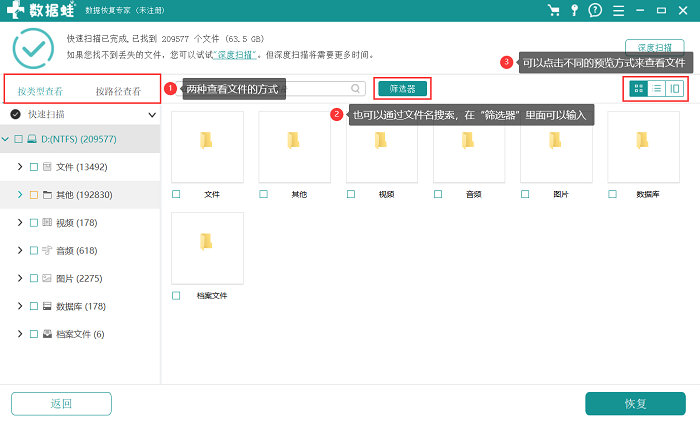Open the help question mark icon
700x427 pixels.
point(595,10)
